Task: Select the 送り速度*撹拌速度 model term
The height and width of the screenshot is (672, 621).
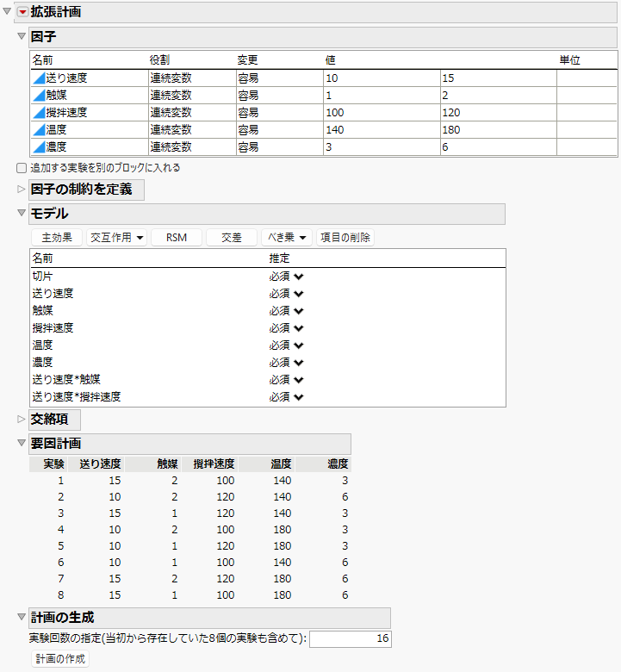Action: pos(77,397)
